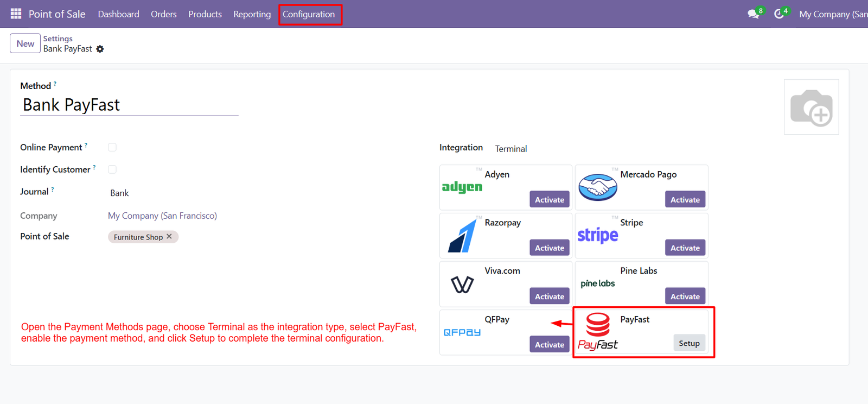The height and width of the screenshot is (404, 868).
Task: Open the activities clock icon
Action: 779,14
